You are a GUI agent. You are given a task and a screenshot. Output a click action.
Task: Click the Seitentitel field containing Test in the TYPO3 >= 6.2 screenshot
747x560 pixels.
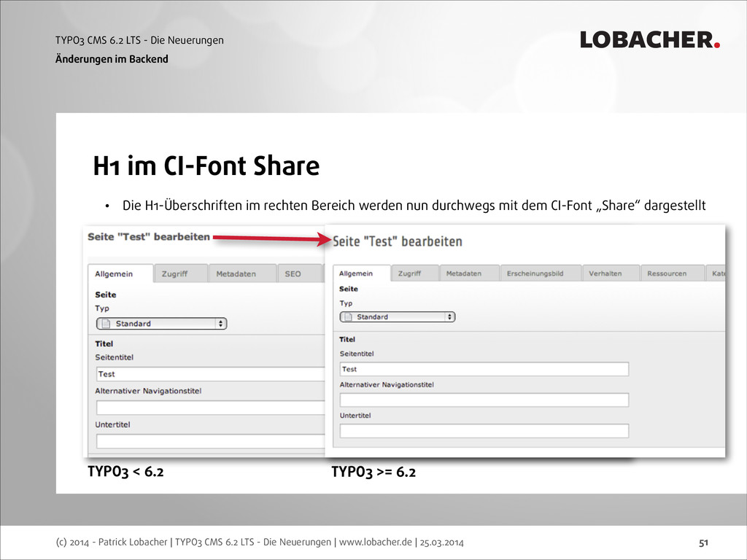point(484,369)
